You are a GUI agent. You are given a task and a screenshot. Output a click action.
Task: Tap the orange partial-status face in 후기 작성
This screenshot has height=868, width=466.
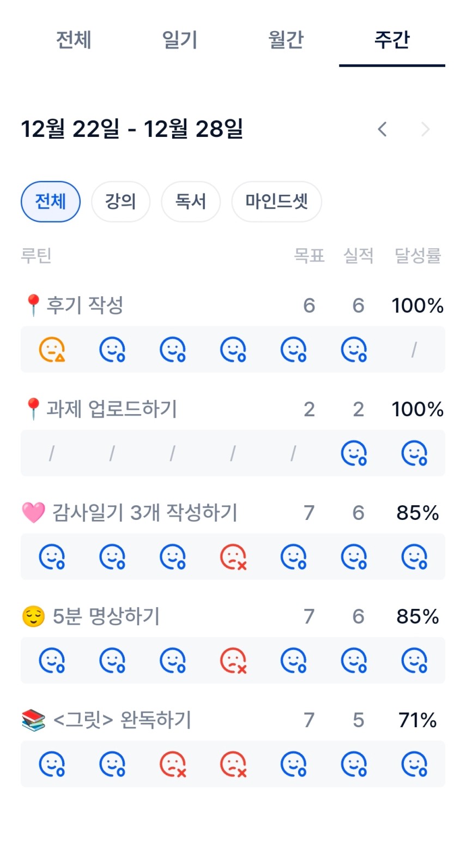(x=52, y=350)
